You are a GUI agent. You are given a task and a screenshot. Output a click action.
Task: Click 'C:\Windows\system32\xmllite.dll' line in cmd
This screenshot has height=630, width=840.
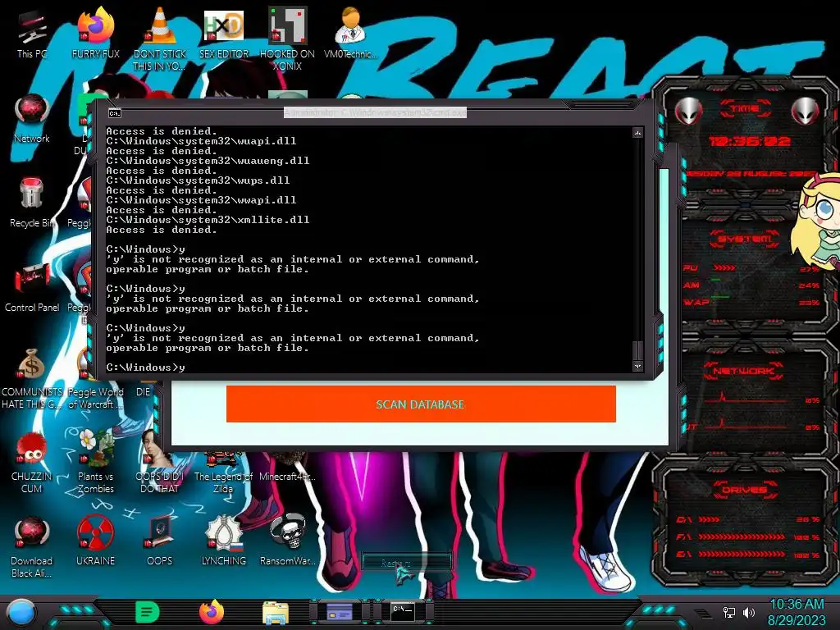point(208,220)
